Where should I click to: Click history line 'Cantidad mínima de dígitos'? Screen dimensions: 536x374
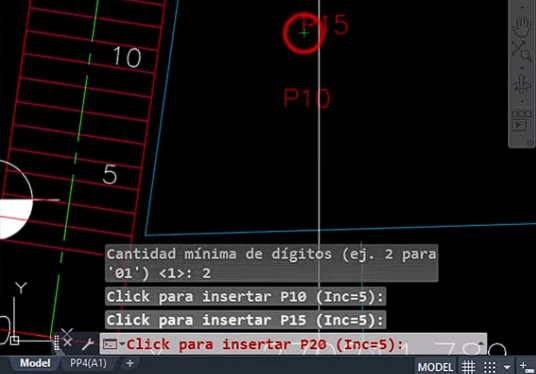271,263
